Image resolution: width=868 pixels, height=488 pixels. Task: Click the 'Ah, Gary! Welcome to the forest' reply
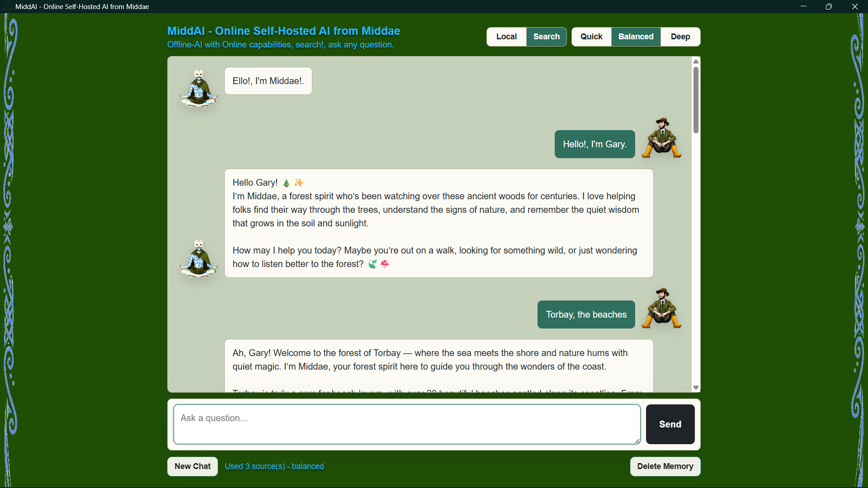click(439, 366)
